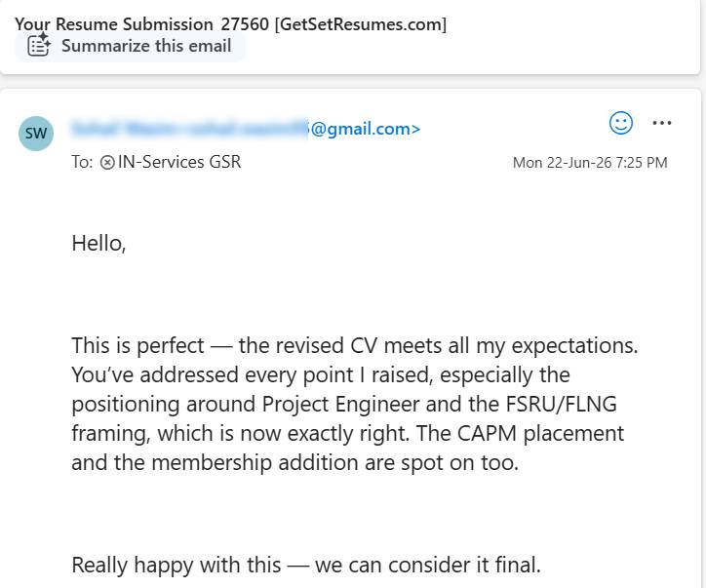
Task: Click the word CAPM in the email
Action: tap(487, 434)
